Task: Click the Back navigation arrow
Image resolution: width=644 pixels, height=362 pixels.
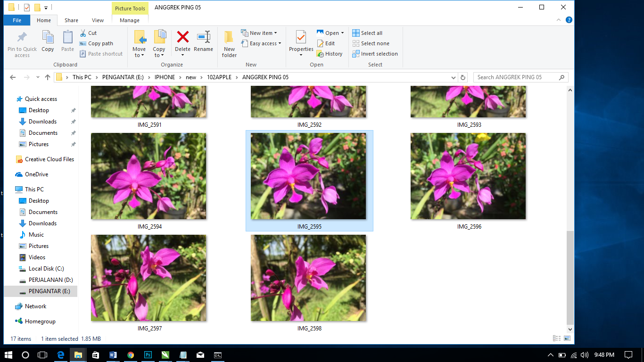Action: 13,77
